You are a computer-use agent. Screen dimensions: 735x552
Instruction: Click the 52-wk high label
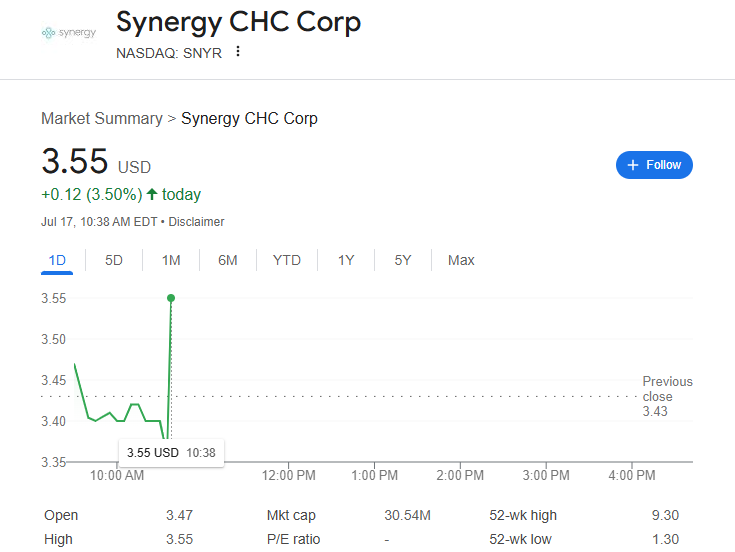[x=523, y=515]
